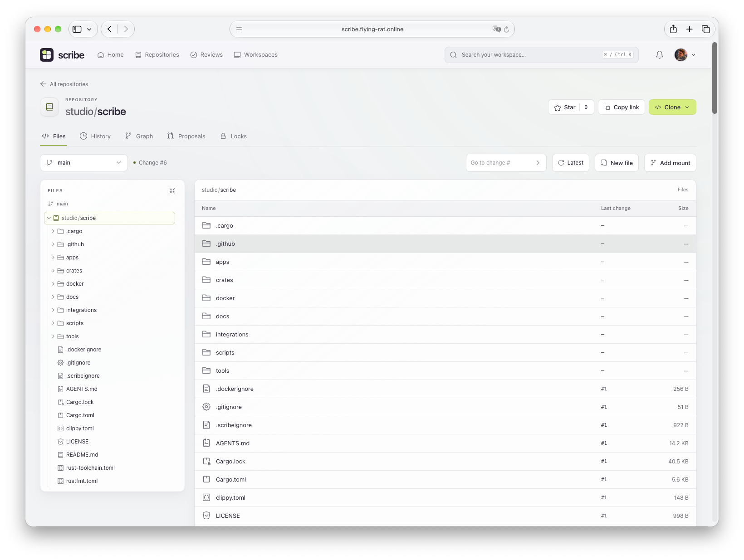The width and height of the screenshot is (744, 560).
Task: Click the Add mount button
Action: coord(670,163)
